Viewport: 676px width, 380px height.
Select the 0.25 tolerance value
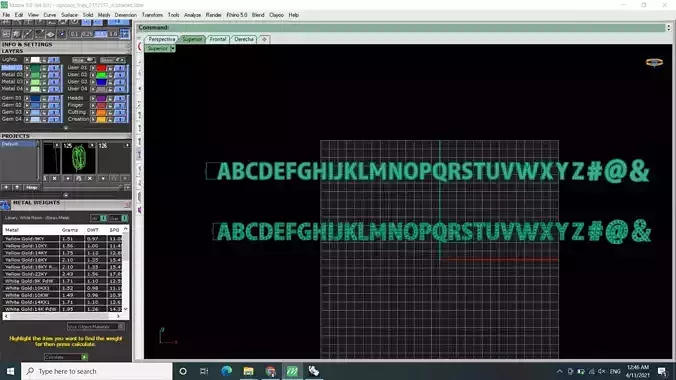coord(87,34)
